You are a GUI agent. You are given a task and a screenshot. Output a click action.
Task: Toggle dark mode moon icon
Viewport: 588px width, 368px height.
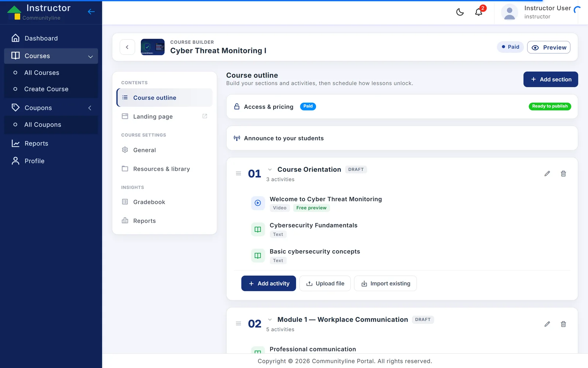460,12
